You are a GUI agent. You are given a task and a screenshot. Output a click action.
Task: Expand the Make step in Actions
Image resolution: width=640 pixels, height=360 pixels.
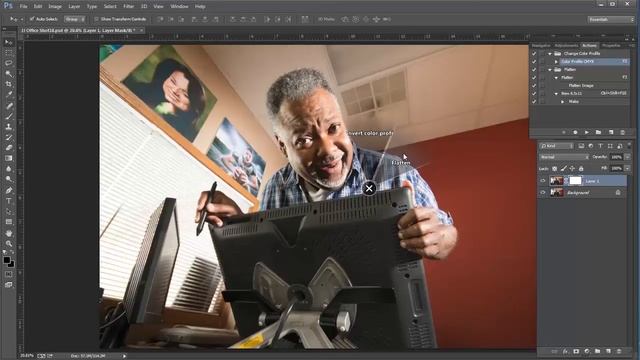pyautogui.click(x=562, y=101)
